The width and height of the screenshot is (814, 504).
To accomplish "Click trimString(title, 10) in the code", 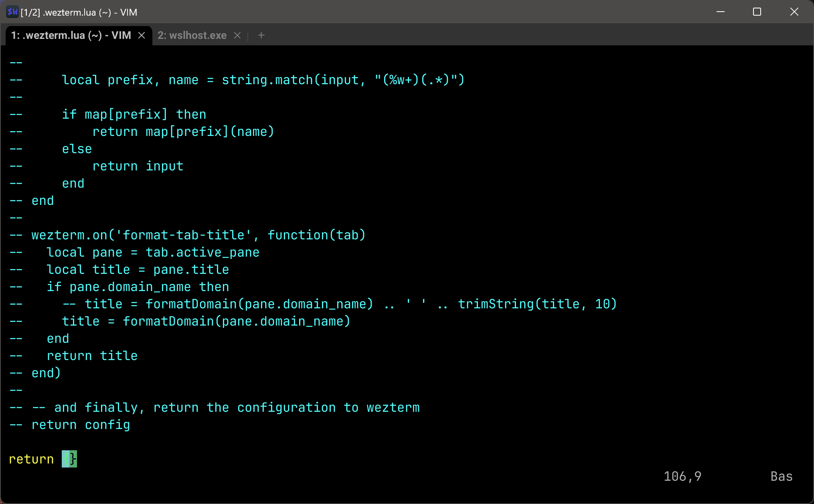I will point(537,304).
